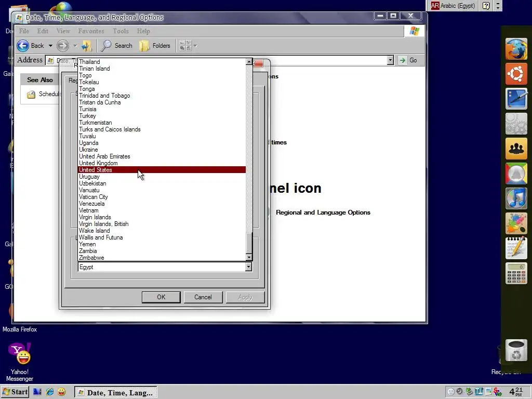Viewport: 532px width, 399px height.
Task: Click the Ubuntu logo icon in dock
Action: [x=516, y=74]
